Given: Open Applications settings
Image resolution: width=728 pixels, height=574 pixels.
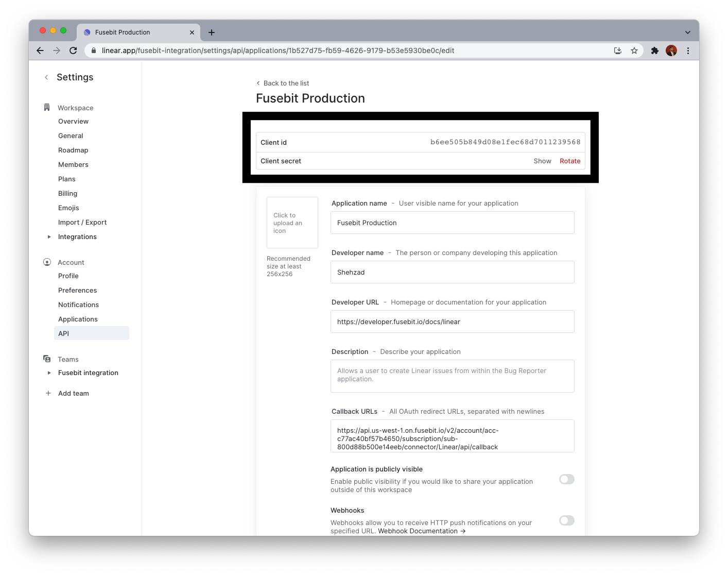Looking at the screenshot, I should pos(78,319).
